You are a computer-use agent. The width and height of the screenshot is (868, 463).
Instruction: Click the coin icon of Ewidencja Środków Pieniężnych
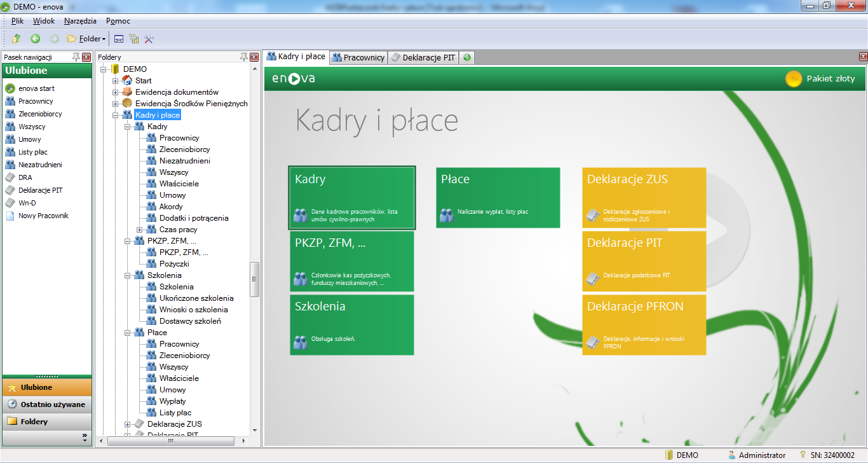127,103
